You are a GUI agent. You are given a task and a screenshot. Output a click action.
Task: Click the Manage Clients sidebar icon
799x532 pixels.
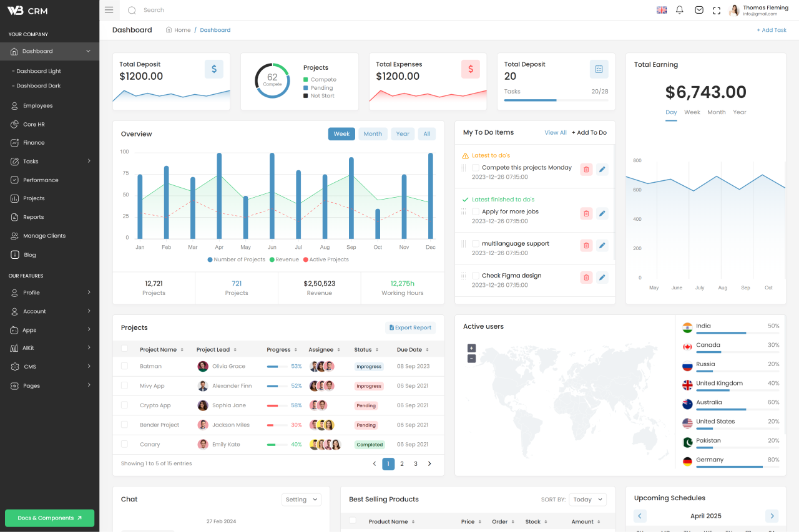[x=14, y=236]
